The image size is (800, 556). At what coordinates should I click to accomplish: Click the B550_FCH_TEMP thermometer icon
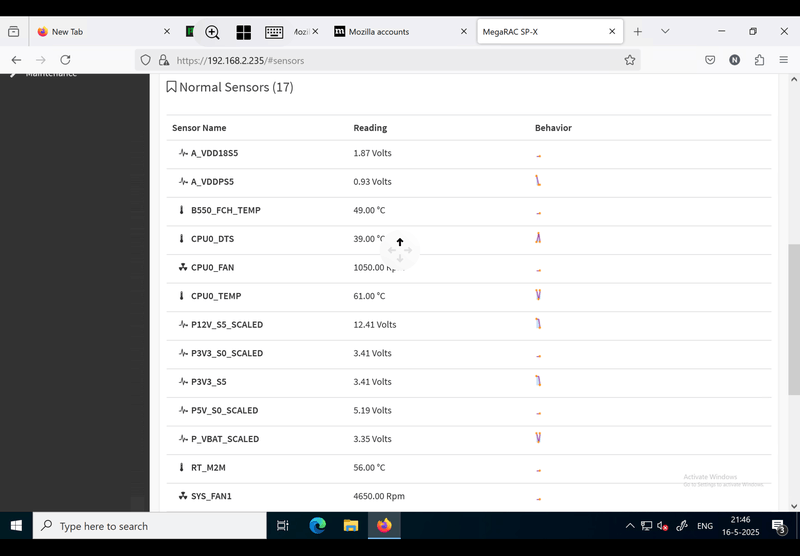click(181, 210)
